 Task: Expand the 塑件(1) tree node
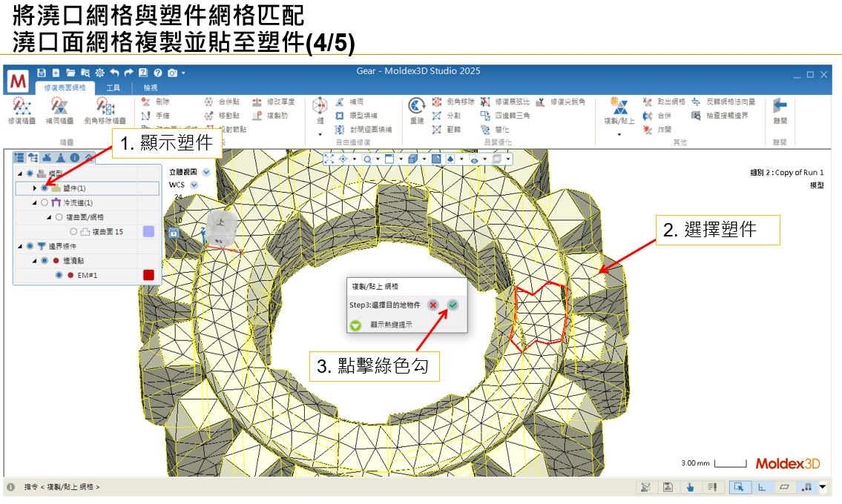pos(35,188)
